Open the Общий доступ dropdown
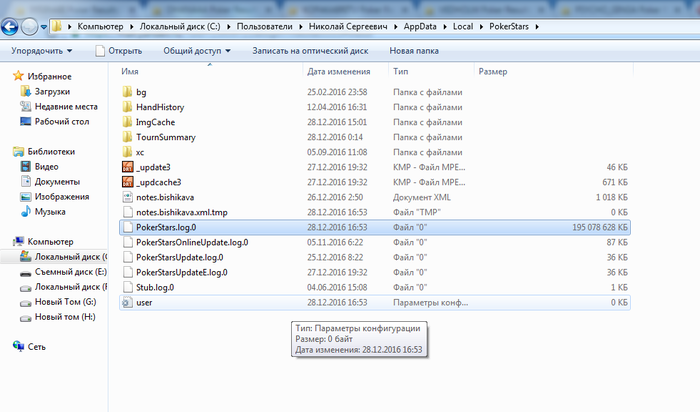 197,51
